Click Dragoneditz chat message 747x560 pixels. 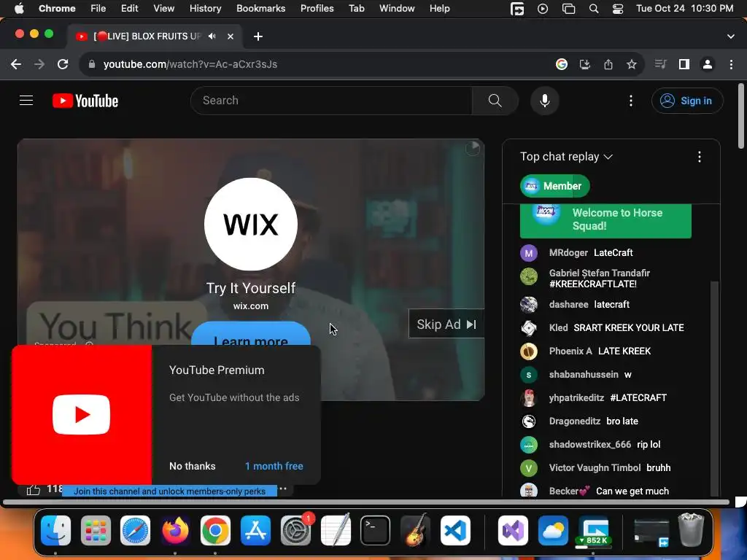pos(622,421)
